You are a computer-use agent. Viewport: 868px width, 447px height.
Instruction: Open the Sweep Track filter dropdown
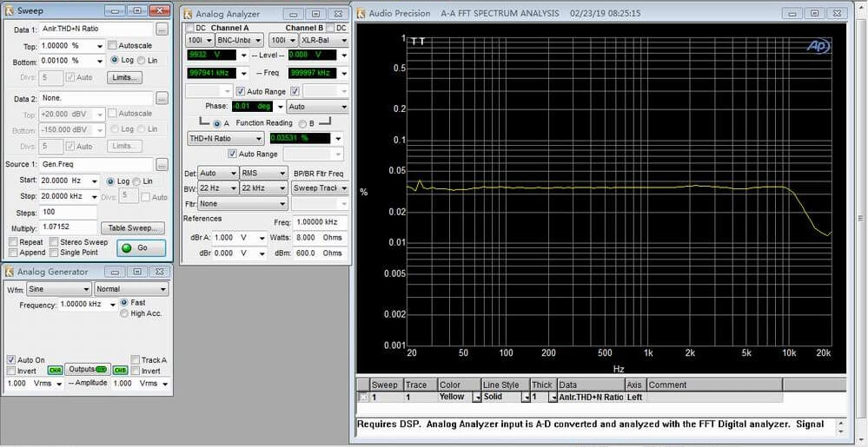point(320,188)
